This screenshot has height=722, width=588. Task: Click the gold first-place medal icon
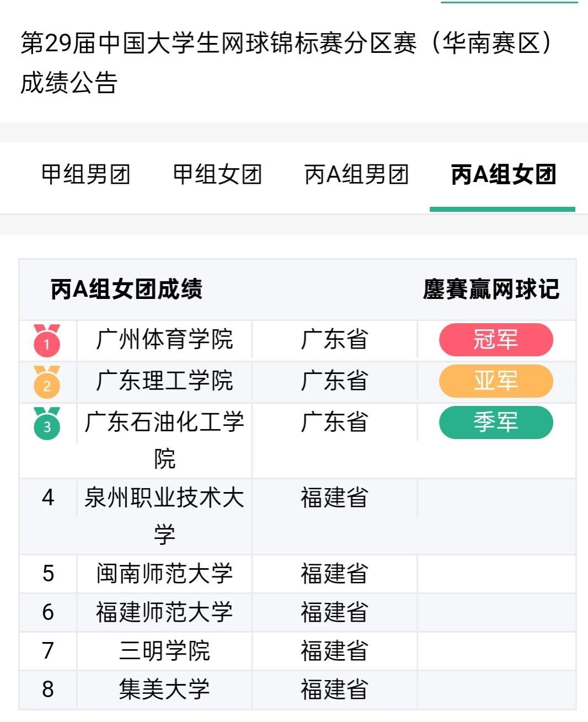[x=47, y=340]
